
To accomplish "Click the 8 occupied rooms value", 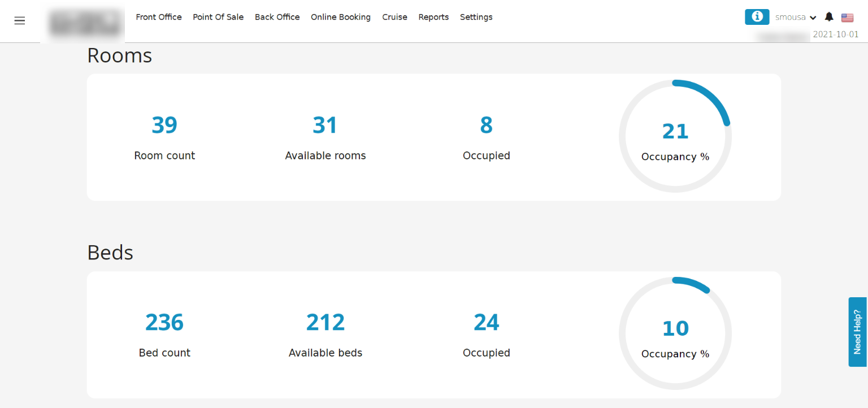I will (x=487, y=125).
